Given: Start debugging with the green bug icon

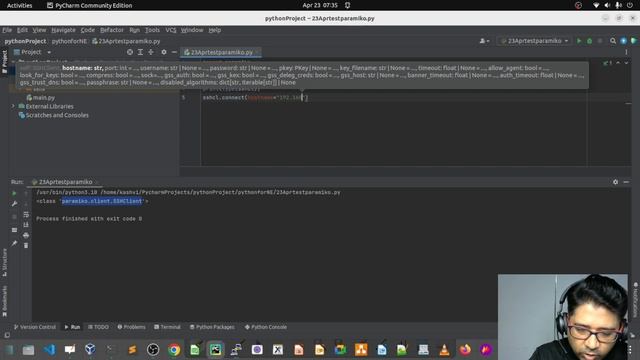Looking at the screenshot, I should pos(589,41).
